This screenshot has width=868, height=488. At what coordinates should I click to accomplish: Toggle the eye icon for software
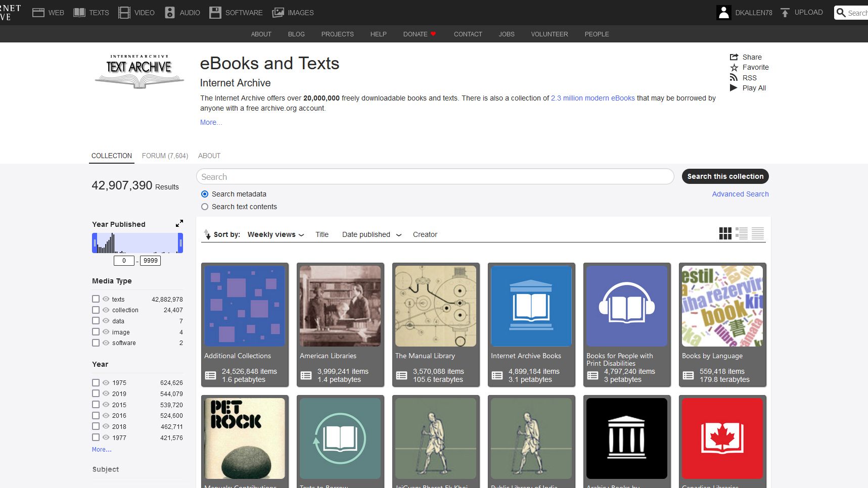click(106, 343)
